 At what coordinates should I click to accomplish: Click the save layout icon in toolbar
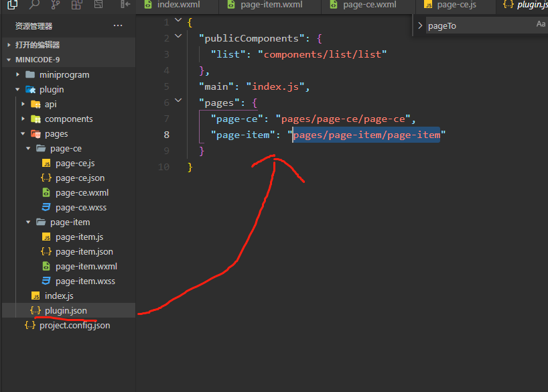click(98, 4)
